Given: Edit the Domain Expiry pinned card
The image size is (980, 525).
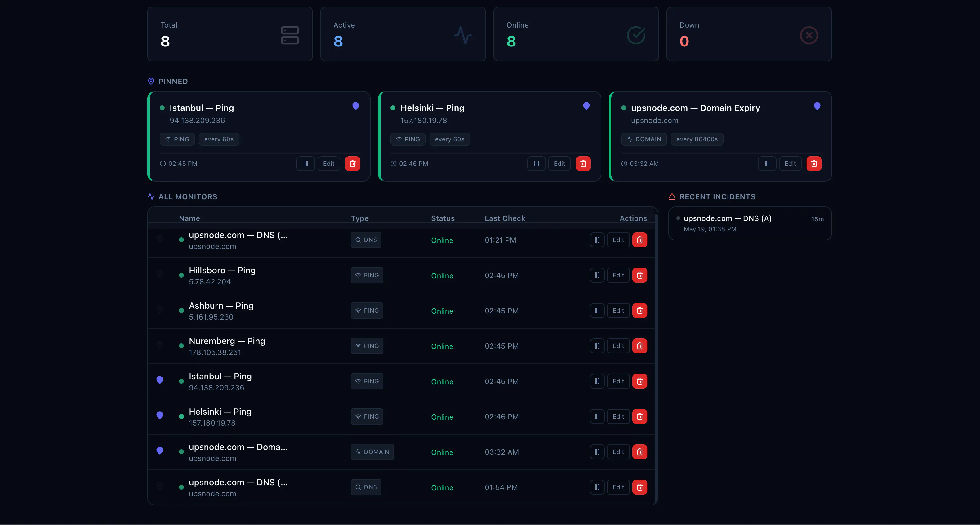Looking at the screenshot, I should [x=790, y=164].
